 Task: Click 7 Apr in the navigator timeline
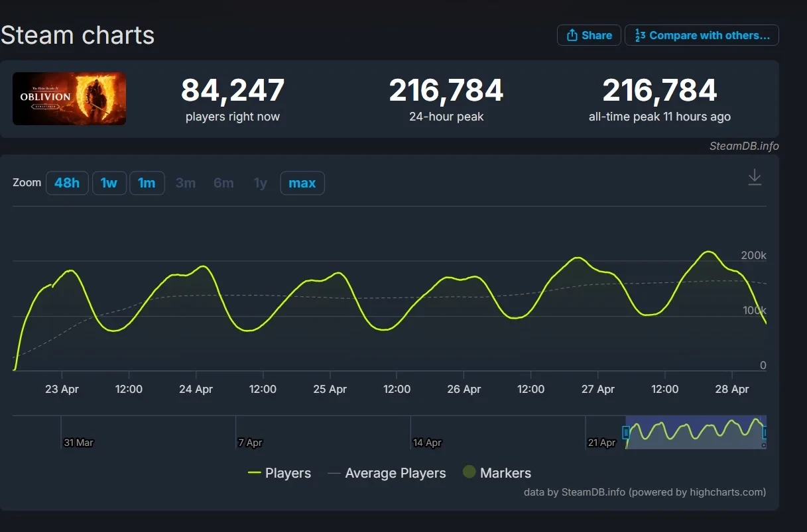pos(250,443)
